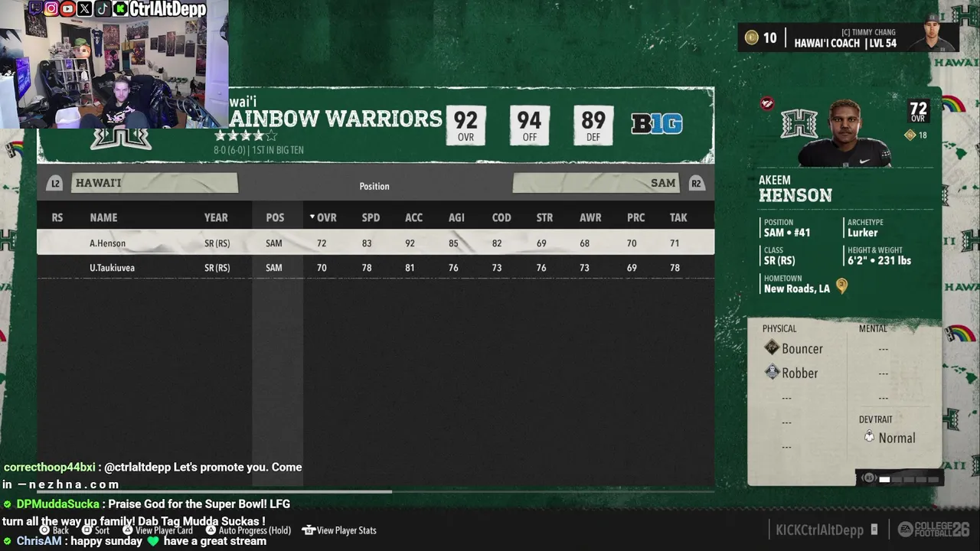Click DPMuddaSucka's verified badge in chat

tap(8, 504)
